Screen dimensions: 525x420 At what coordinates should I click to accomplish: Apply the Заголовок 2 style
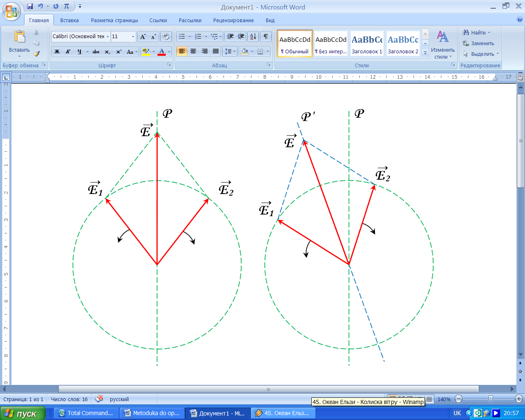(403, 43)
